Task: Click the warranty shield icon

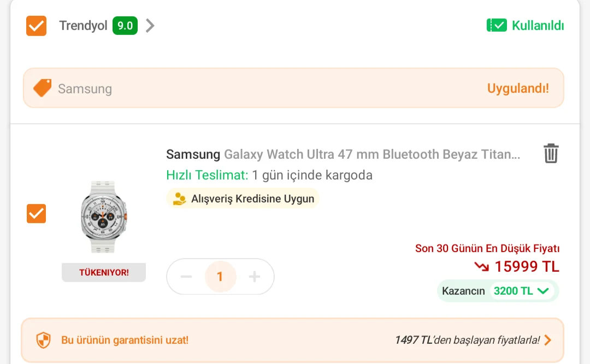Action: 43,339
